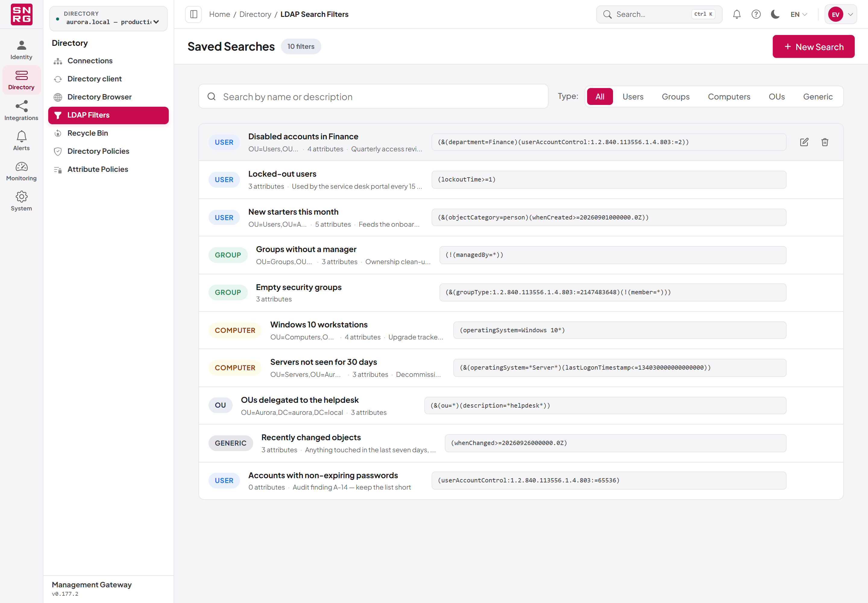This screenshot has height=603, width=868.
Task: Expand the aurora.local directory selector
Action: click(x=108, y=18)
